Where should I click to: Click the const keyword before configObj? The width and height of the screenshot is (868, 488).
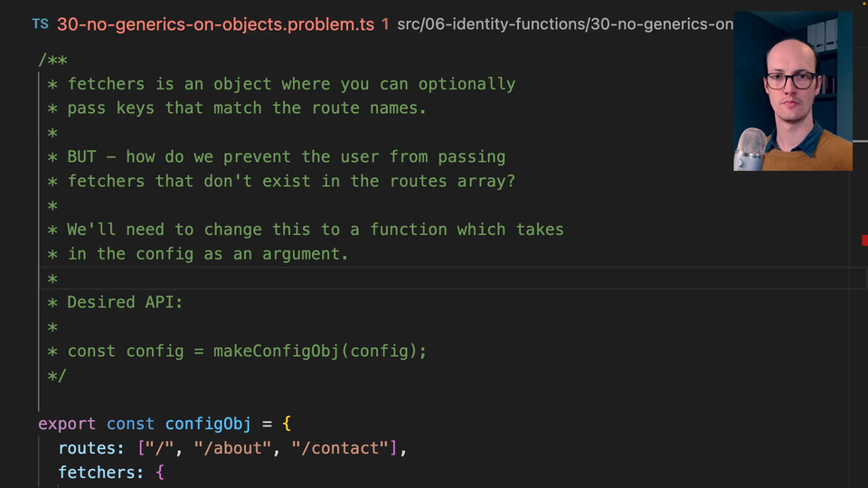click(x=130, y=424)
